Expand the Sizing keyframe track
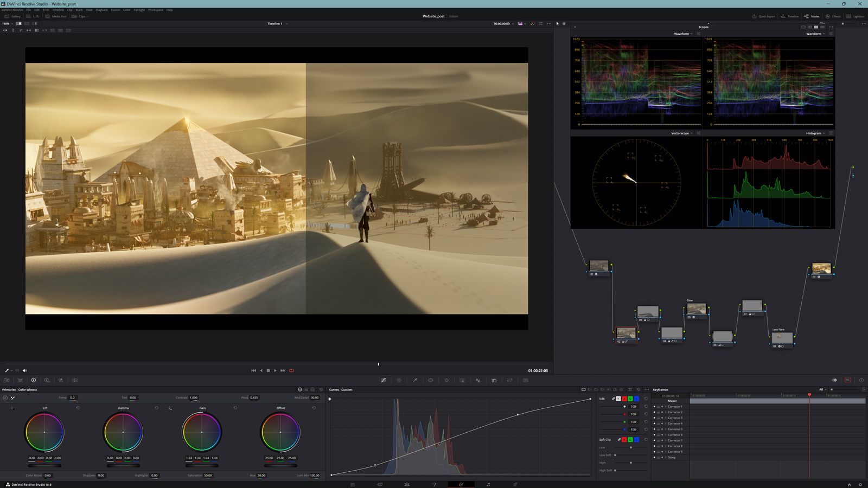This screenshot has width=868, height=488. click(666, 457)
